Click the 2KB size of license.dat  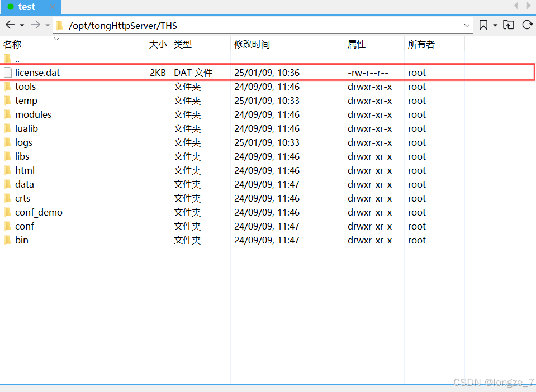pos(158,73)
